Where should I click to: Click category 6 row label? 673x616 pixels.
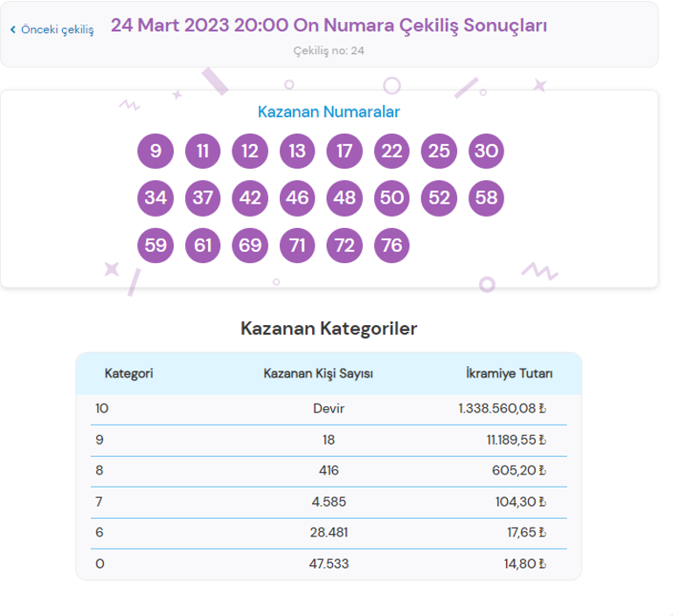[100, 532]
